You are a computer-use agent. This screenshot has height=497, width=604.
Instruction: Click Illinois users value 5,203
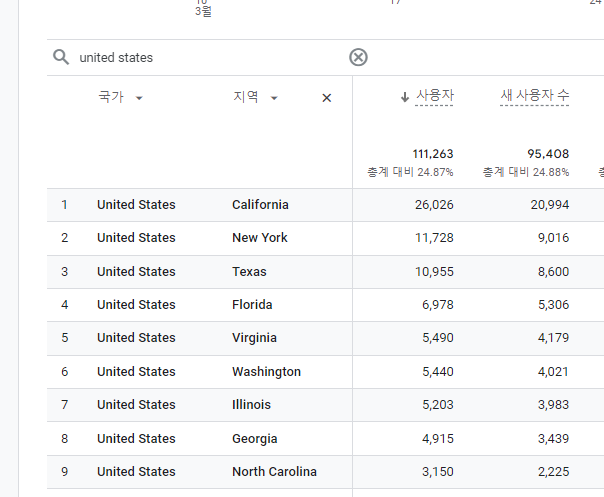438,405
